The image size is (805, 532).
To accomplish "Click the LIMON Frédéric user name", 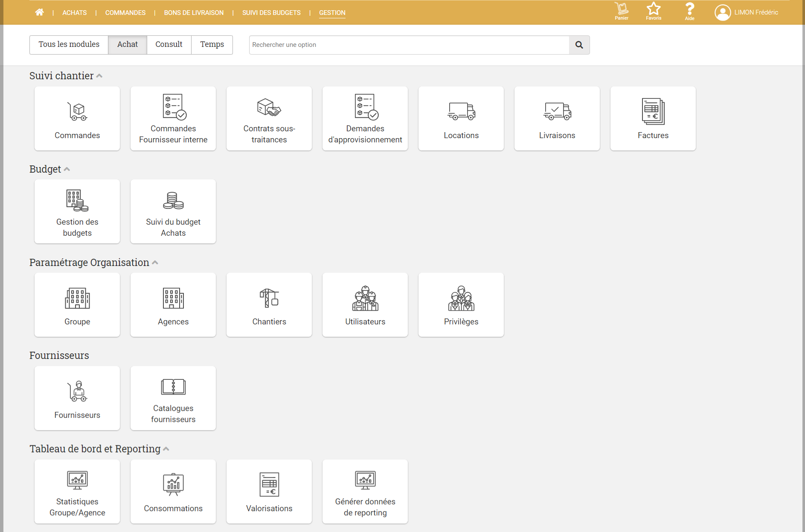I will coord(756,12).
